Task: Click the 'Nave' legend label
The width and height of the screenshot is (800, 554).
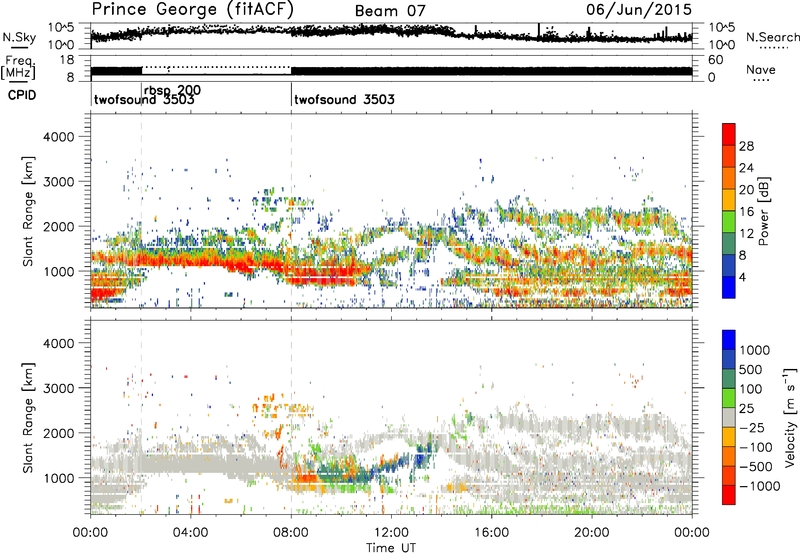Action: [x=760, y=70]
